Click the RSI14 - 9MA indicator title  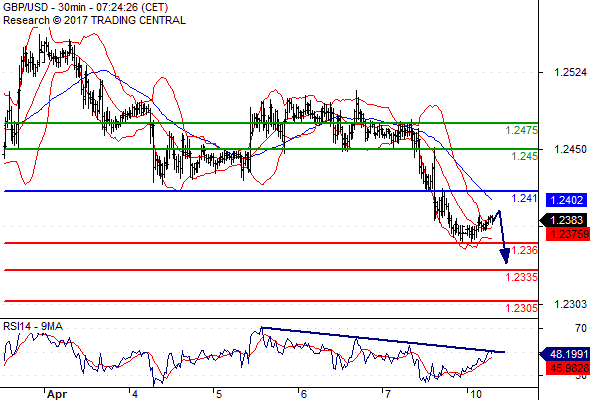(x=33, y=326)
